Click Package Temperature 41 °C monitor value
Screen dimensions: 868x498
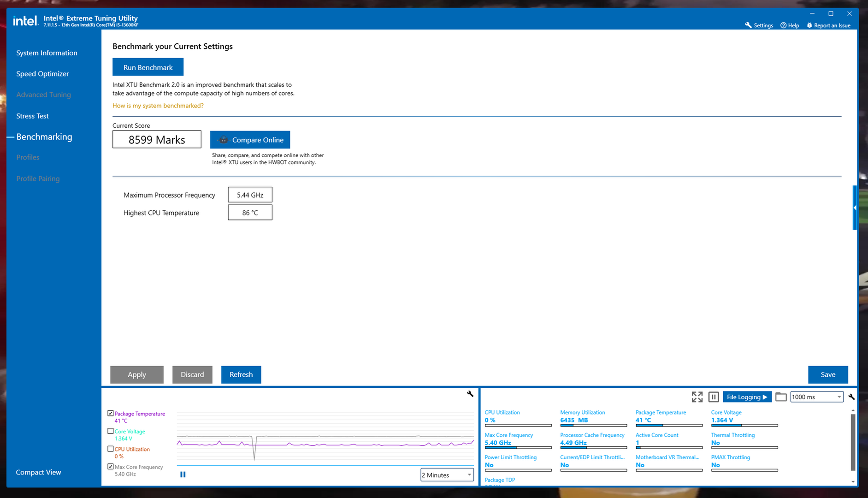click(x=644, y=420)
